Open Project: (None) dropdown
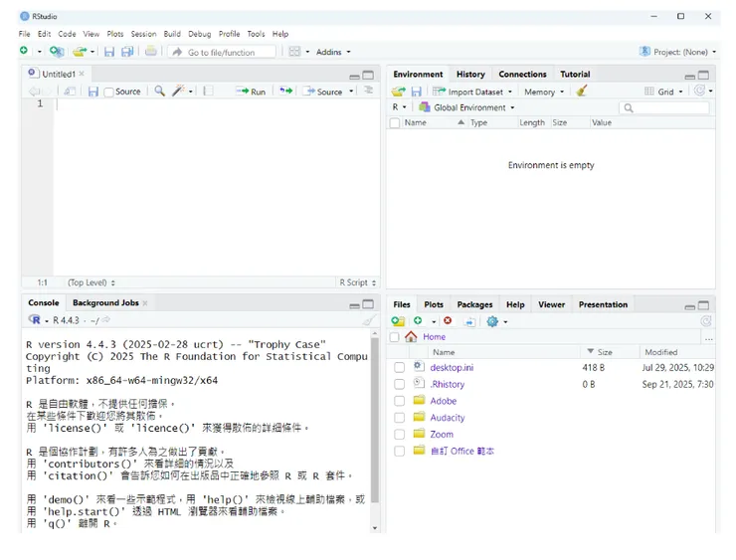Viewport: 736px width, 560px height. (677, 52)
